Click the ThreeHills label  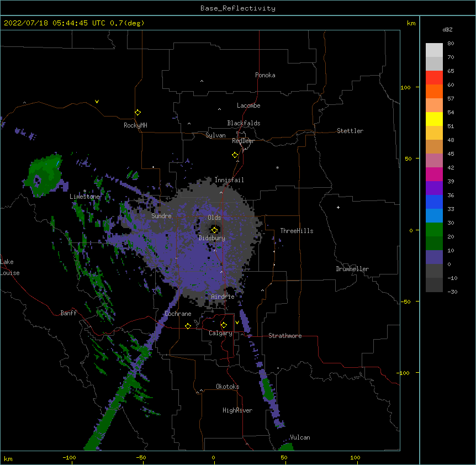click(297, 231)
